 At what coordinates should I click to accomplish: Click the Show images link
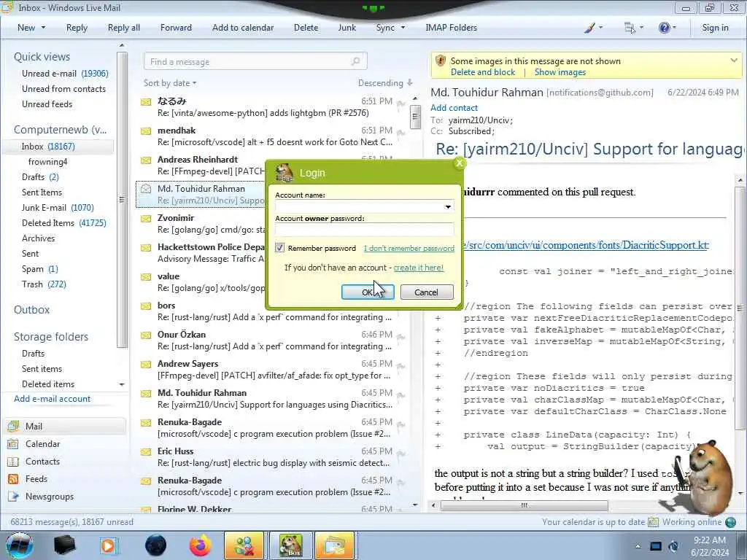(560, 72)
